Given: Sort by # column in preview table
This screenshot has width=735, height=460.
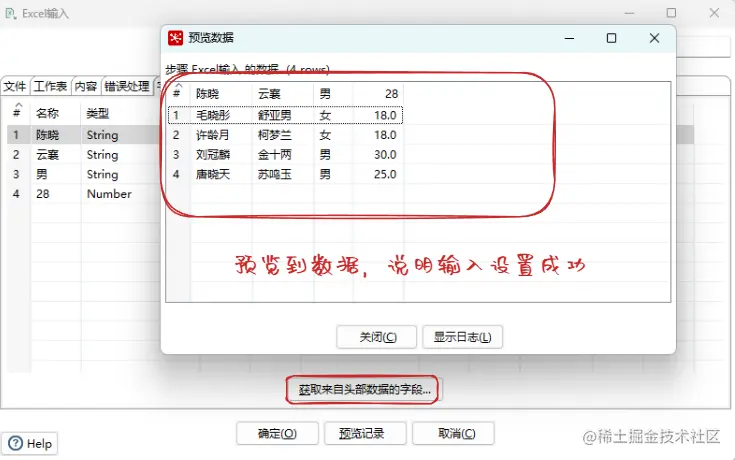Looking at the screenshot, I should [x=178, y=93].
